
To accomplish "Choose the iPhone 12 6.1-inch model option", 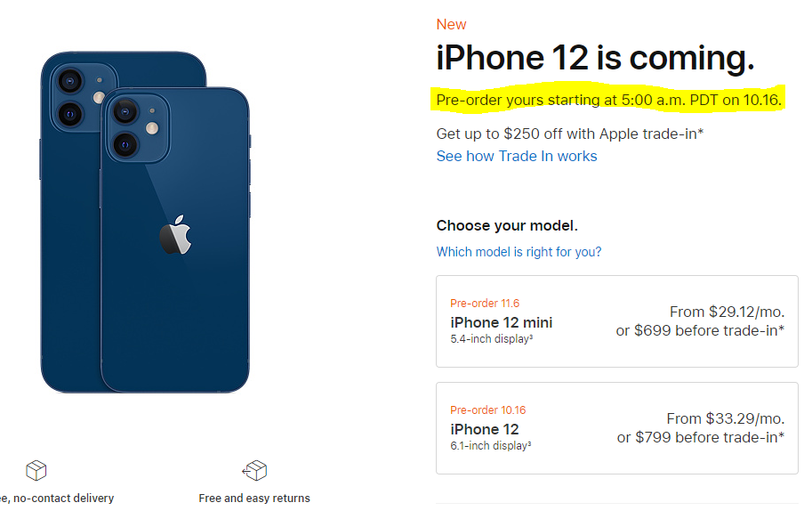I will [x=616, y=428].
